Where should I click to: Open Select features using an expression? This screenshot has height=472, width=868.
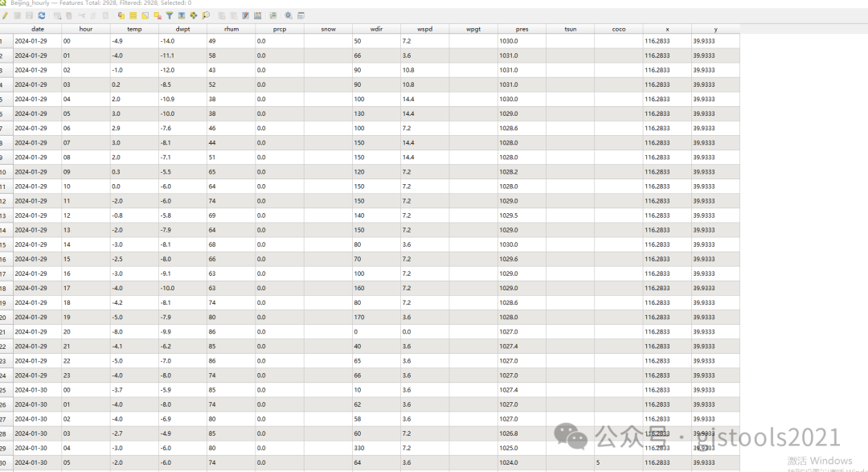click(x=121, y=15)
